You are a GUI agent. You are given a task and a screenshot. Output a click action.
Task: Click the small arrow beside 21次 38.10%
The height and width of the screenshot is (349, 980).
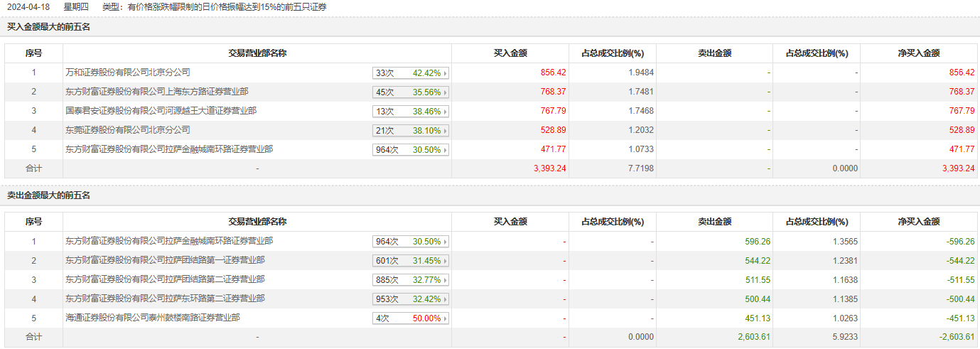pyautogui.click(x=446, y=131)
